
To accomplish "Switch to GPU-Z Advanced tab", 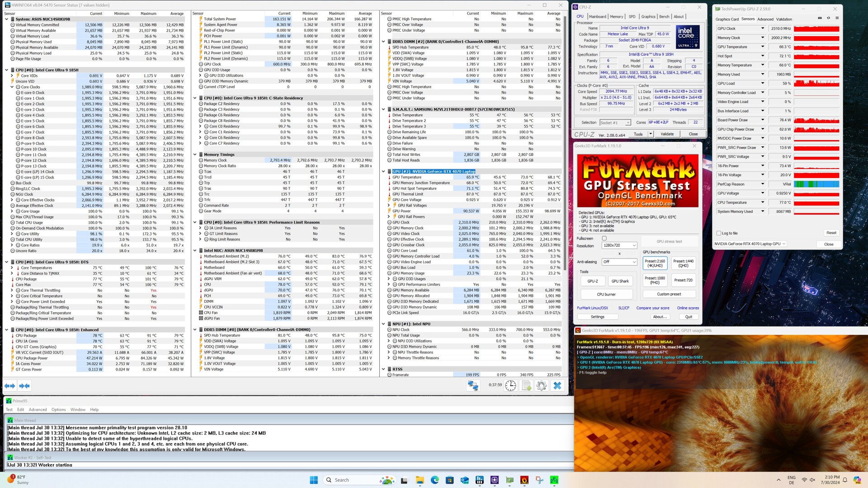I will [765, 19].
